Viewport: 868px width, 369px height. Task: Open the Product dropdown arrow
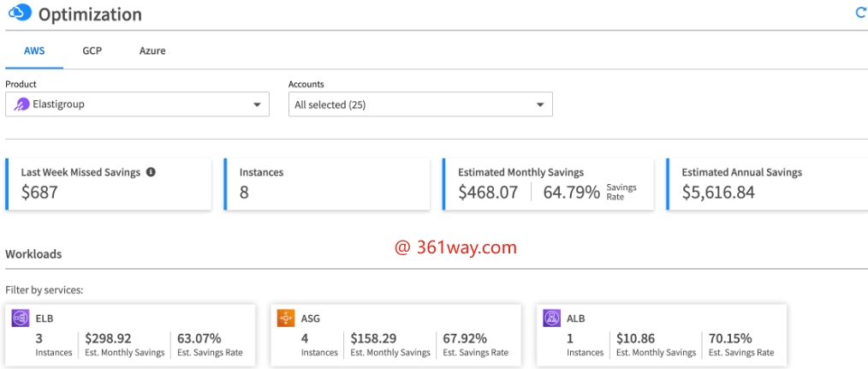coord(256,104)
